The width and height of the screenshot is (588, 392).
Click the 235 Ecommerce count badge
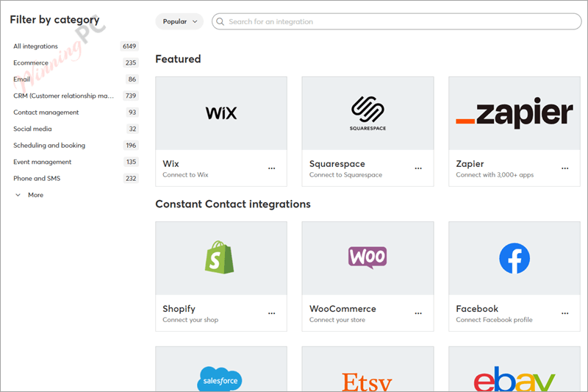coord(131,63)
